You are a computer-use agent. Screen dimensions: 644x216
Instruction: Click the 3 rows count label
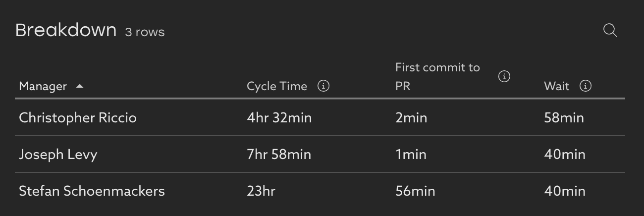tap(145, 32)
